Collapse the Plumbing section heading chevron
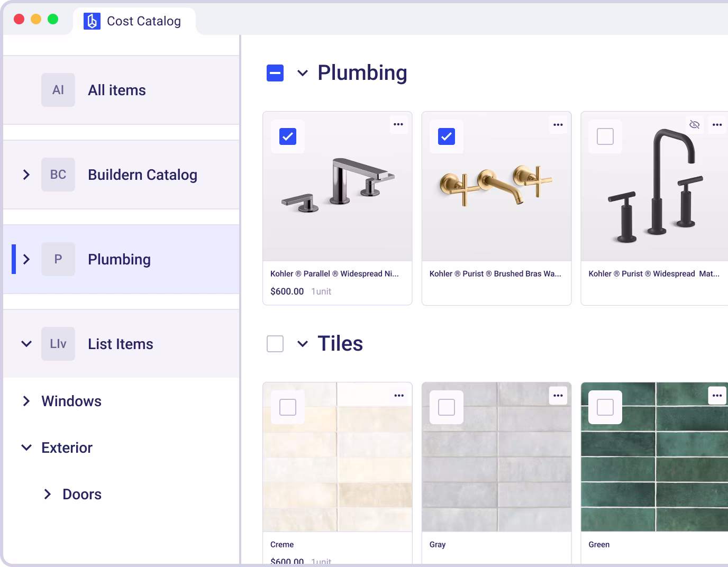 pos(303,73)
